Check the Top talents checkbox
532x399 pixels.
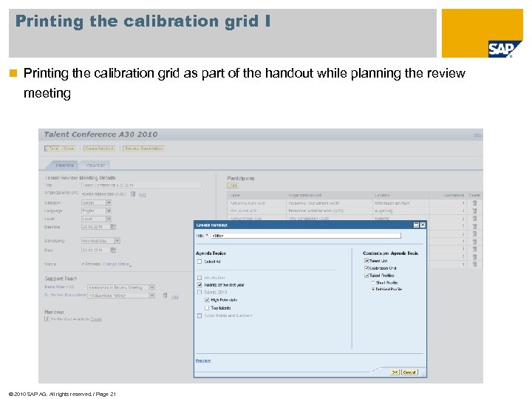(x=207, y=308)
